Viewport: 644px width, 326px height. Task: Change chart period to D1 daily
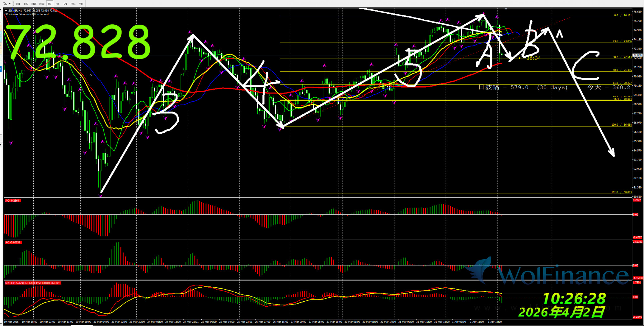click(x=65, y=4)
